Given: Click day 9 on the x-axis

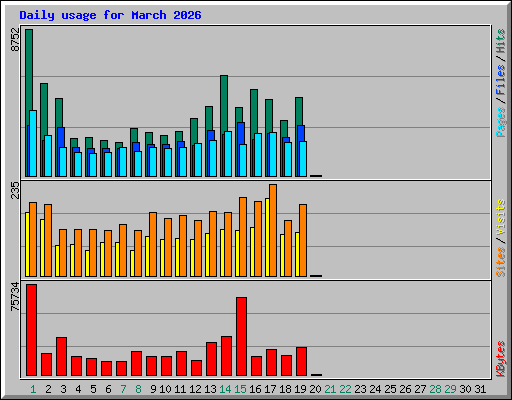Looking at the screenshot, I should click(x=153, y=389).
